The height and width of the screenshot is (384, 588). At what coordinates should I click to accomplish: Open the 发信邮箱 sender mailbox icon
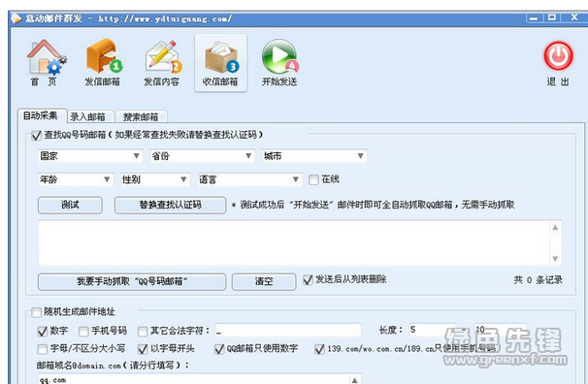pos(103,63)
